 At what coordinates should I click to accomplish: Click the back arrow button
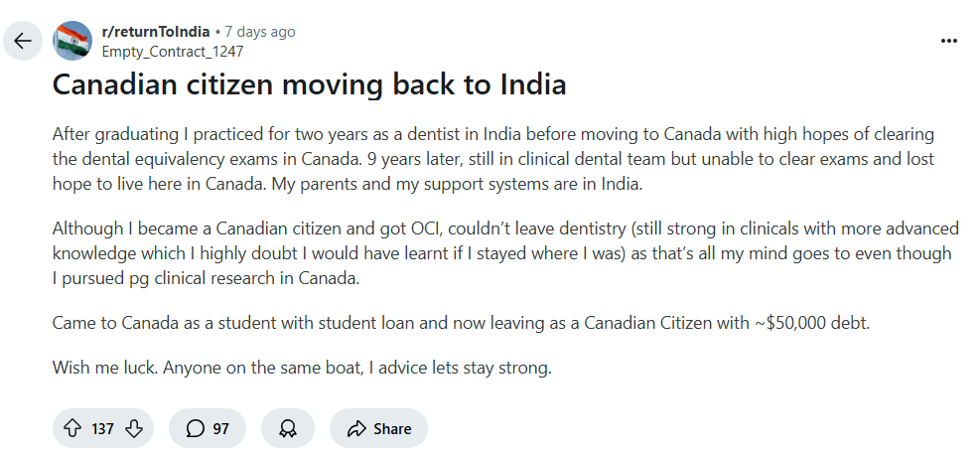coord(23,42)
